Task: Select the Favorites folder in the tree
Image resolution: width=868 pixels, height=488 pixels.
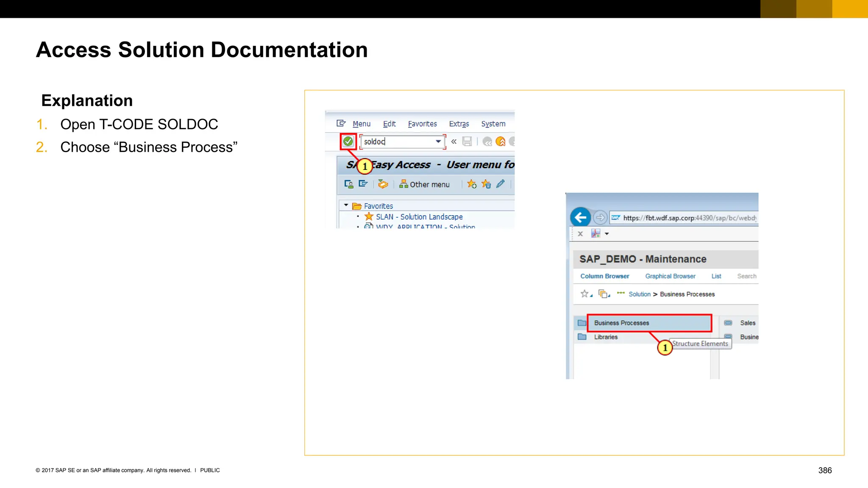Action: click(378, 206)
